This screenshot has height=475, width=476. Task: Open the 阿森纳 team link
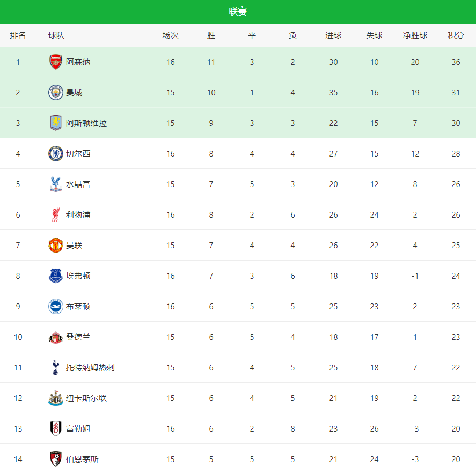[x=78, y=62]
